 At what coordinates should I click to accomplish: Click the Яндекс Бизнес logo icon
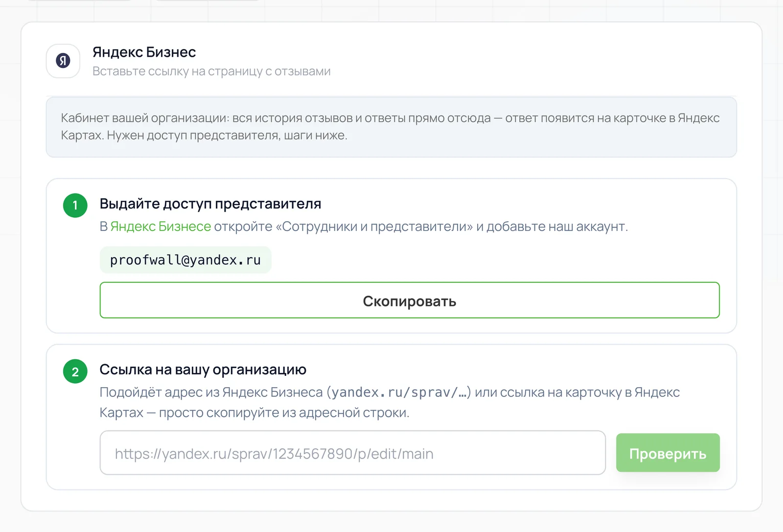[x=63, y=61]
